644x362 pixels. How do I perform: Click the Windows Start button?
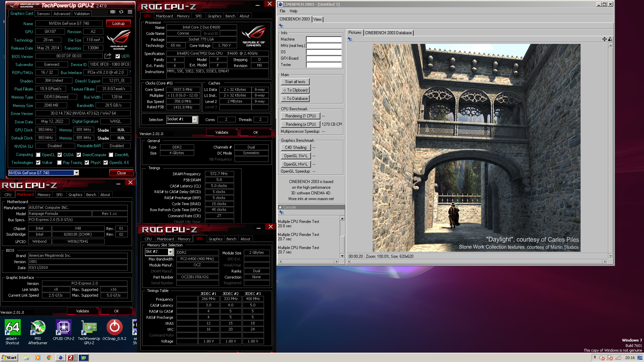tap(9, 358)
